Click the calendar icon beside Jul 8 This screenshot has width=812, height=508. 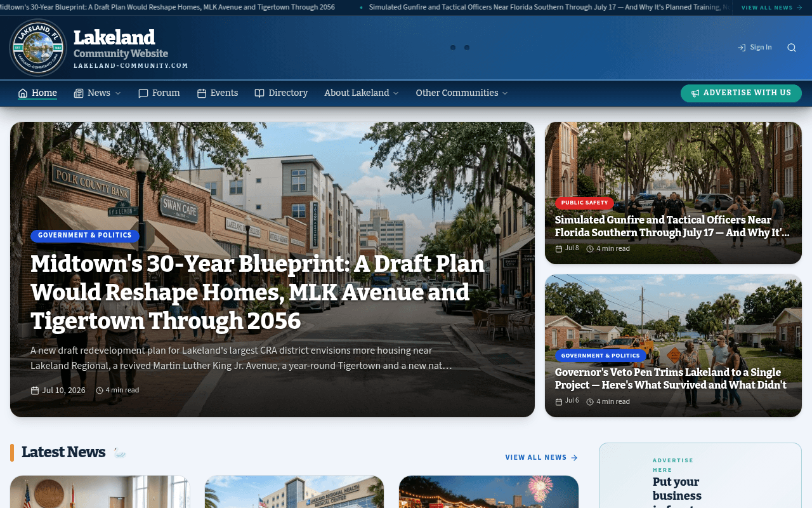click(559, 248)
